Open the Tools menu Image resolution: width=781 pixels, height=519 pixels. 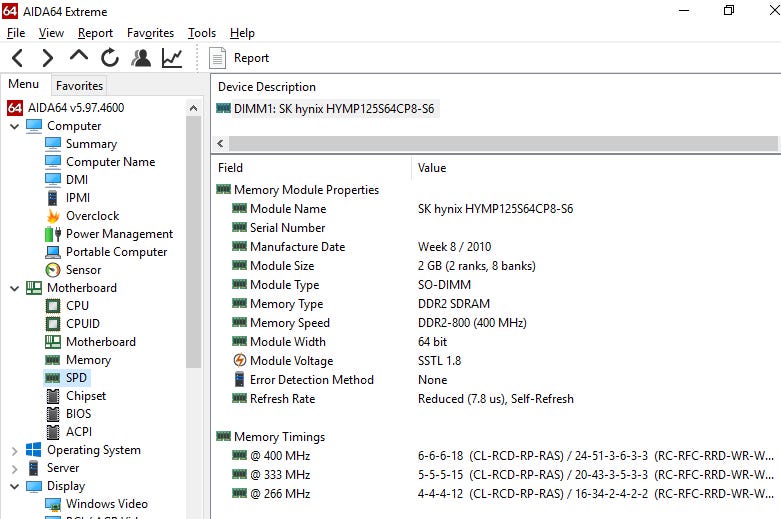(x=202, y=33)
